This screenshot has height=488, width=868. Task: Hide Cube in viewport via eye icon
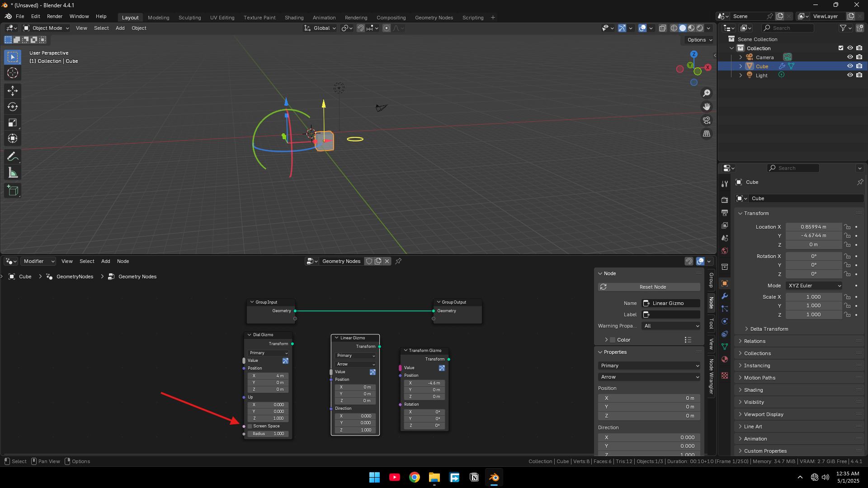pos(850,66)
